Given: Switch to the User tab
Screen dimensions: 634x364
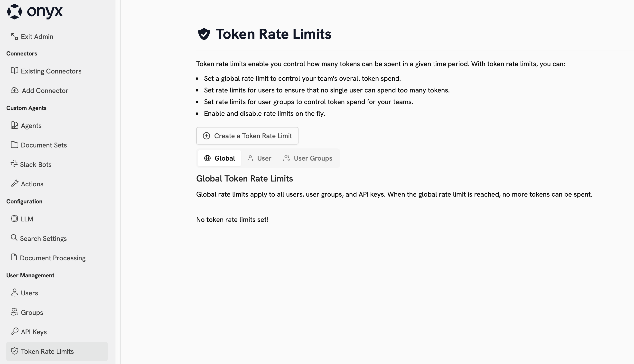Looking at the screenshot, I should pos(259,158).
